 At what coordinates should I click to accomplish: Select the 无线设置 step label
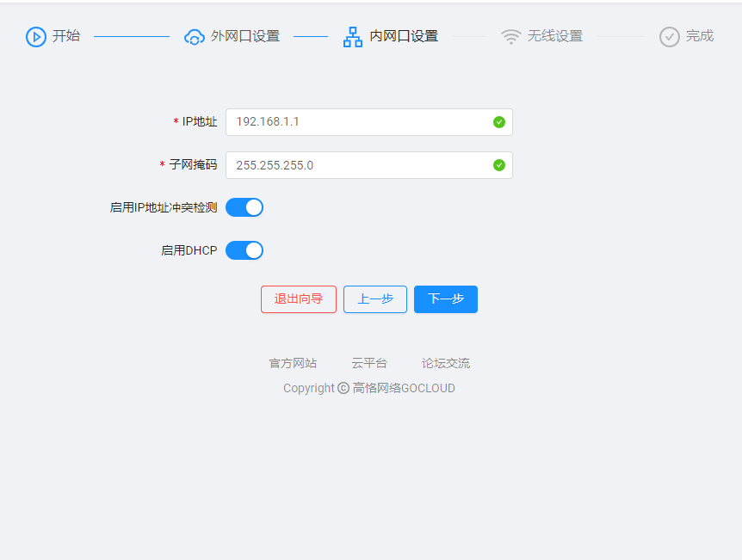click(x=555, y=36)
